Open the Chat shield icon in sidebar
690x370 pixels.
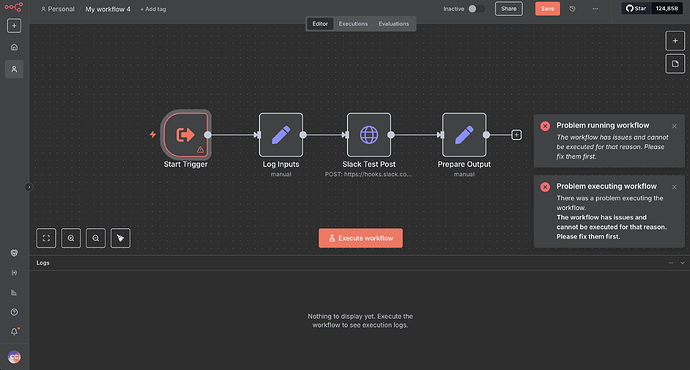(14, 253)
